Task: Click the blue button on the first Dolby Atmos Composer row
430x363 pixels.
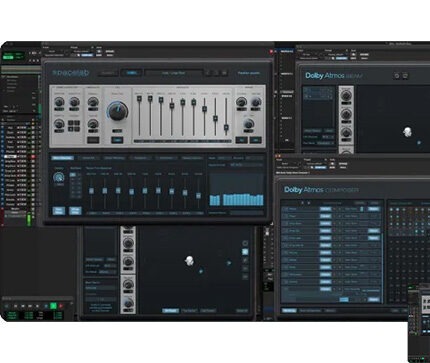Action: point(325,209)
